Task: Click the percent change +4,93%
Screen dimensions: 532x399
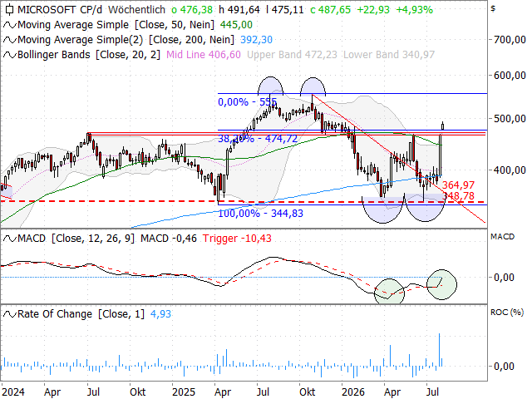Action: (x=415, y=9)
